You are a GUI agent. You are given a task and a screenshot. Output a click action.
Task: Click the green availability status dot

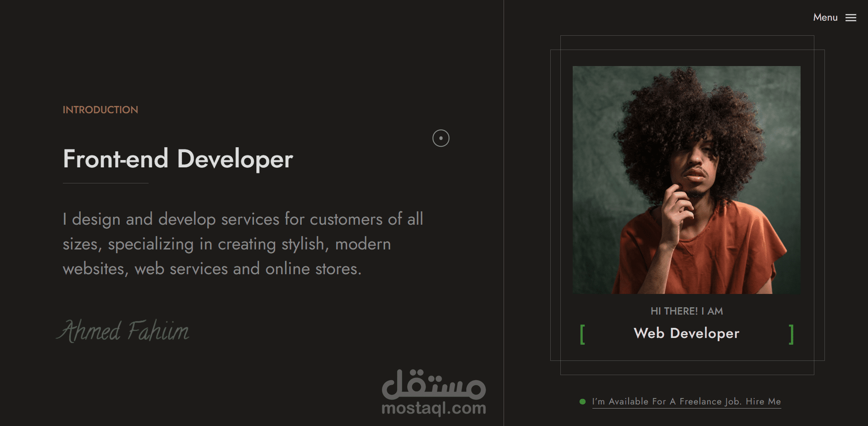click(x=582, y=402)
